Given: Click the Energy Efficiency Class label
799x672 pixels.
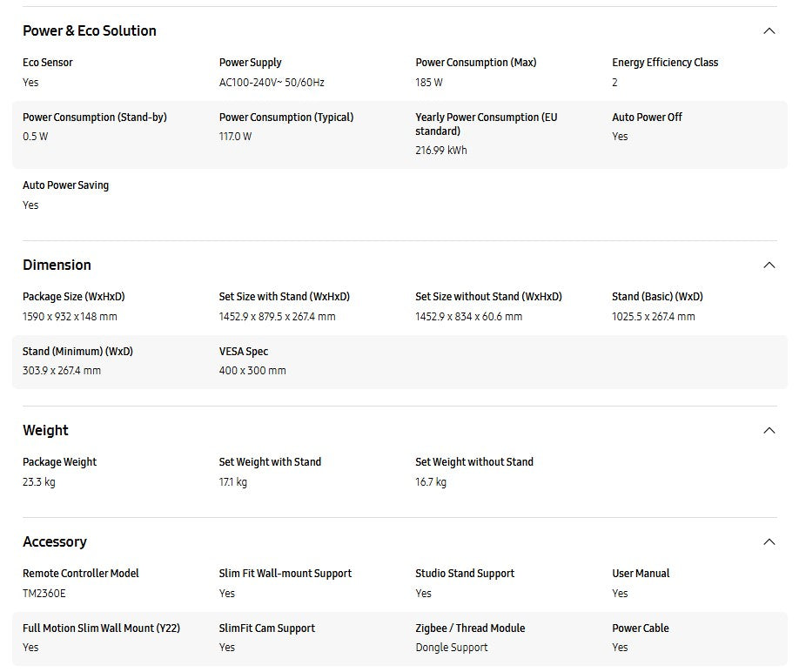Looking at the screenshot, I should click(665, 63).
